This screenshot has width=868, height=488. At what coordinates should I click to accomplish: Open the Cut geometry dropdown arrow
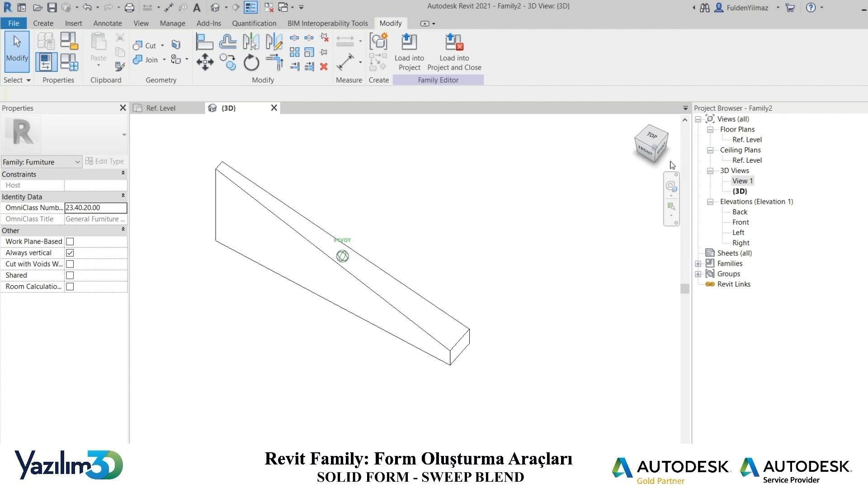click(162, 46)
